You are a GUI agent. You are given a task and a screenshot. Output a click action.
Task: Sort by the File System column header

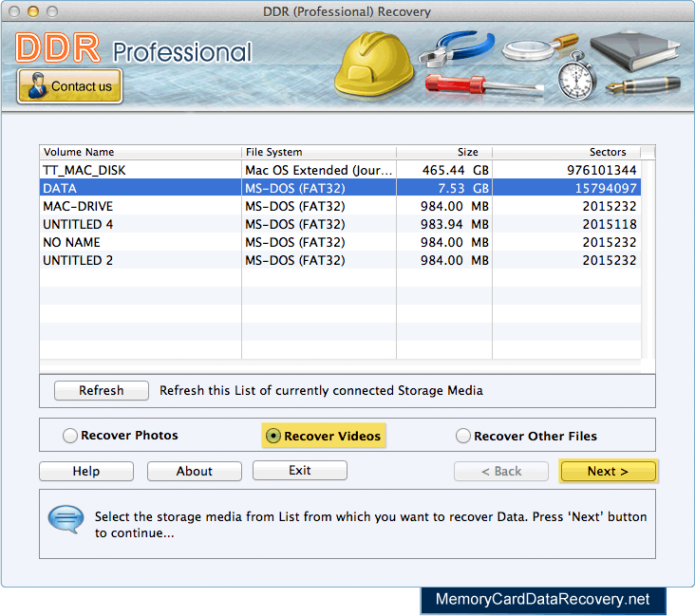pos(319,152)
